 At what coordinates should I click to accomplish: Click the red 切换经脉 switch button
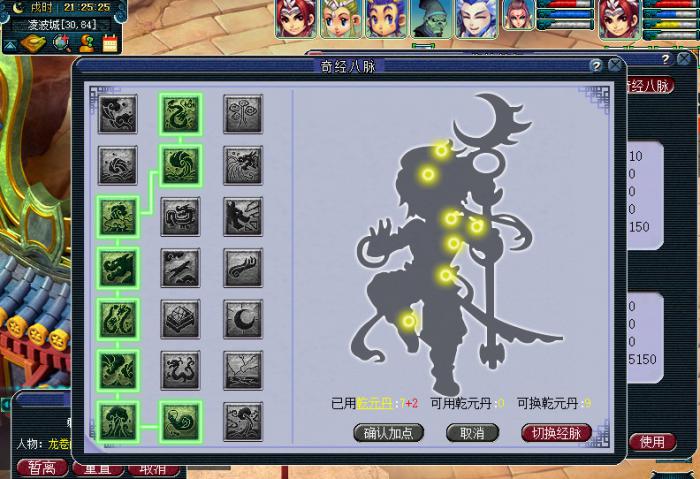click(x=556, y=433)
